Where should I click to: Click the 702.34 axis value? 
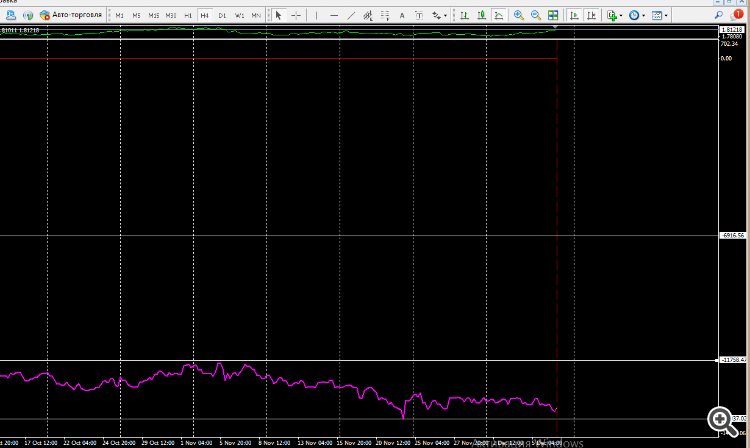tap(729, 44)
